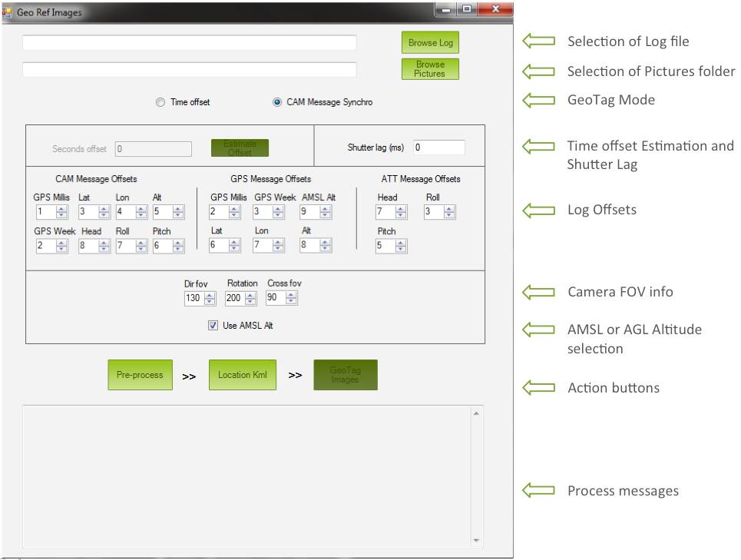The width and height of the screenshot is (741, 560).
Task: Click the process messages scrollbar down arrow
Action: (x=475, y=541)
